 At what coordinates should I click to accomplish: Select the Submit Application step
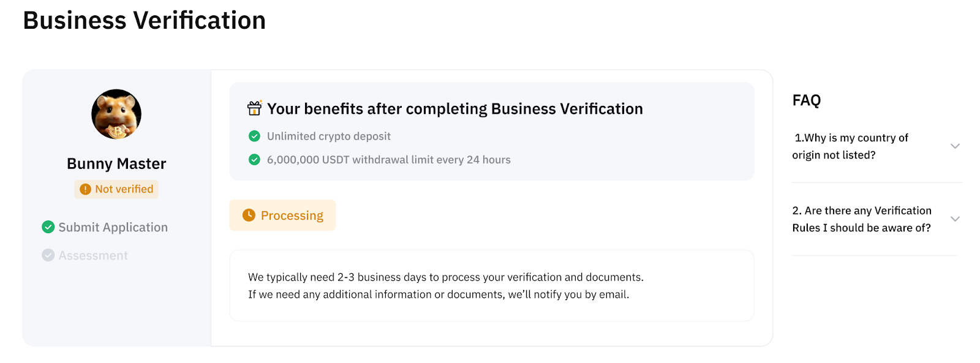click(x=113, y=227)
